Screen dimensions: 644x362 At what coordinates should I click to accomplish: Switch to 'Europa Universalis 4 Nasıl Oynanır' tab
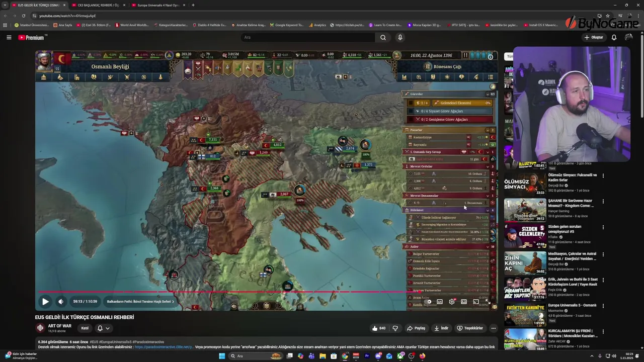(158, 5)
